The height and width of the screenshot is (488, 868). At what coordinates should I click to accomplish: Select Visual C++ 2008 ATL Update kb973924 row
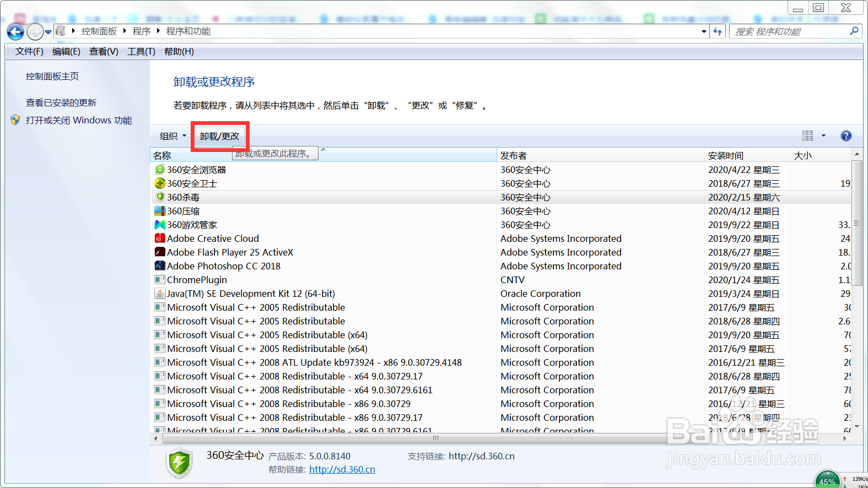click(502, 362)
